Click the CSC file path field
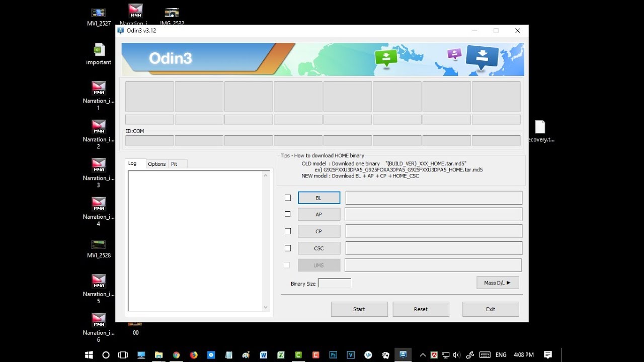Viewport: 644px width, 362px height. (434, 248)
